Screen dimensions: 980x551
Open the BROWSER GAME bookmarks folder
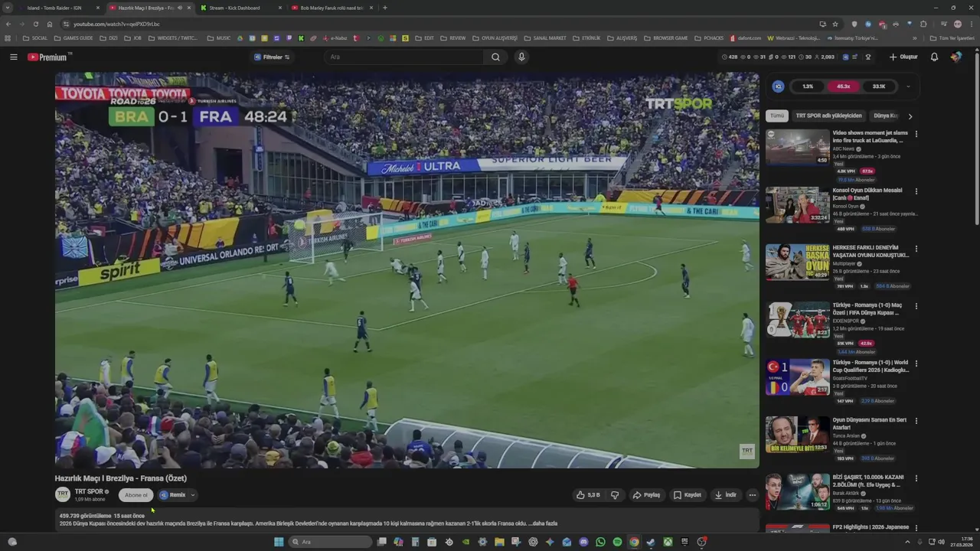pos(666,37)
